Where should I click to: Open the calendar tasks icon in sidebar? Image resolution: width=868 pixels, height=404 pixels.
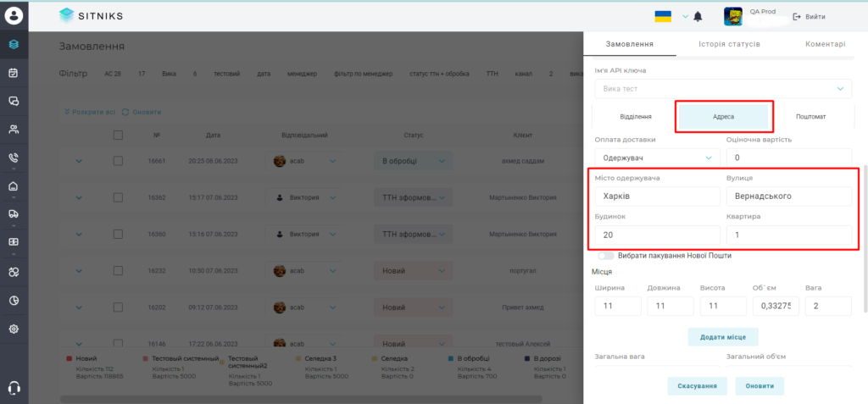14,73
